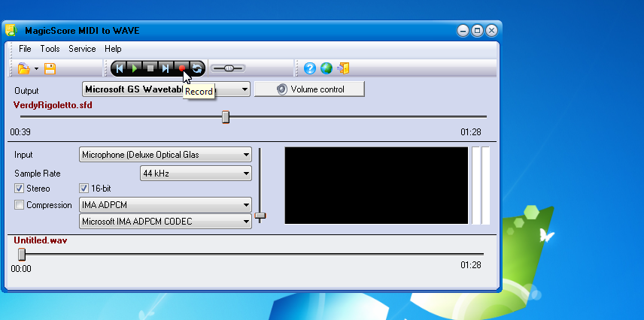
Task: Expand the Output device dropdown
Action: tap(245, 89)
